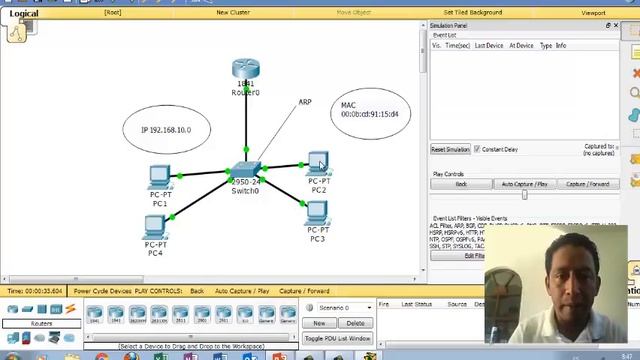Screen dimensions: 640x360
Task: Pick the 819 router model
Action: click(x=245, y=315)
